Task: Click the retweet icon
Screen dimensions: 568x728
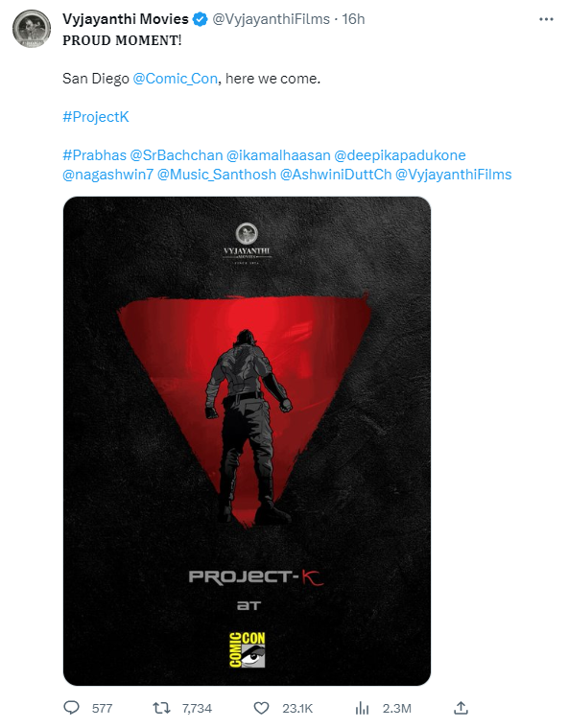Action: click(x=161, y=708)
